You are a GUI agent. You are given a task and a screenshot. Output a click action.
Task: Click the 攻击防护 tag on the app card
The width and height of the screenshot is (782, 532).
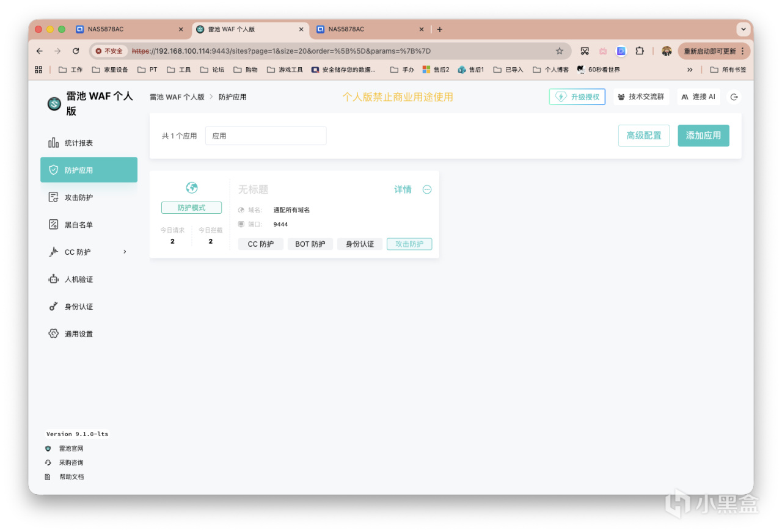point(409,244)
